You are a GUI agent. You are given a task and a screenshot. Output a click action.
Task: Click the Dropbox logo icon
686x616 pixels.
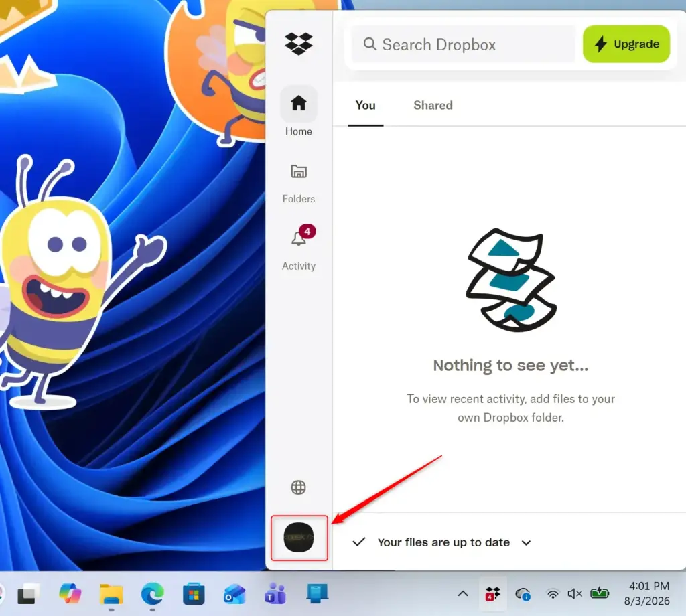298,44
